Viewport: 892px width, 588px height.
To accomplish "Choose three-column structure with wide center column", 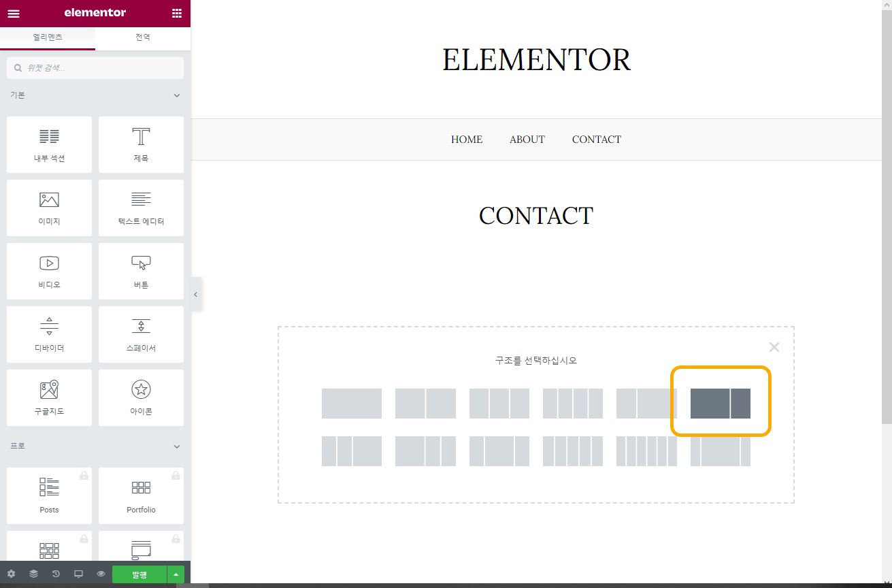I will [499, 451].
